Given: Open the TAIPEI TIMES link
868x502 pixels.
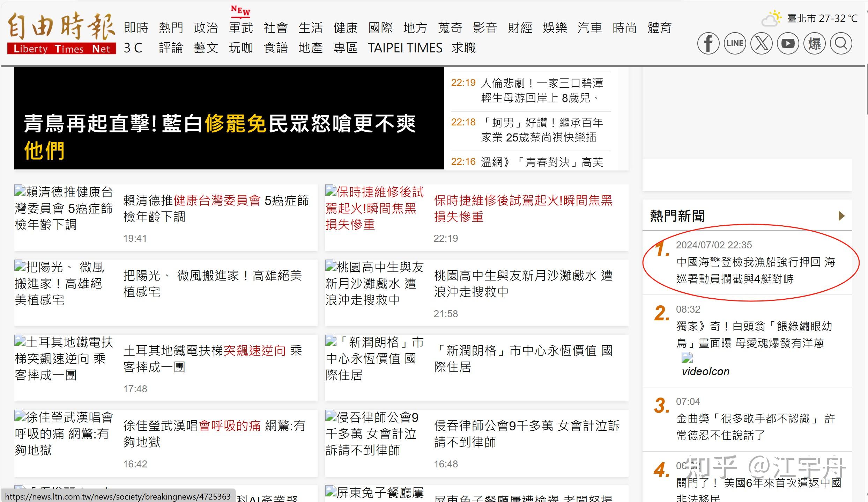Looking at the screenshot, I should (405, 48).
